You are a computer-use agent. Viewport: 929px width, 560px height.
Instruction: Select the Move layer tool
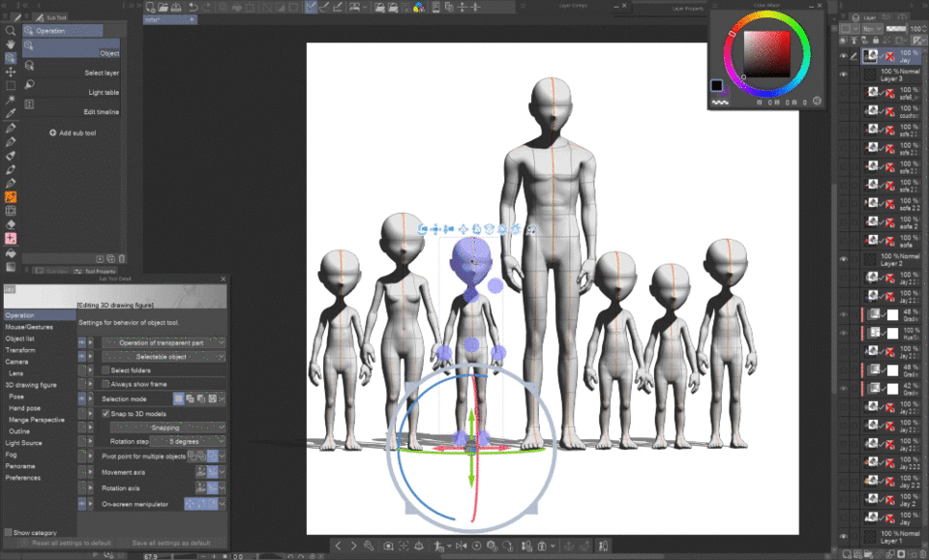coord(10,72)
